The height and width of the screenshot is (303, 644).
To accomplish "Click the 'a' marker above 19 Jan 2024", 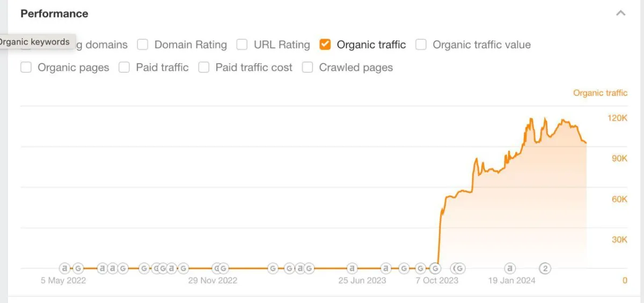I will [x=510, y=268].
